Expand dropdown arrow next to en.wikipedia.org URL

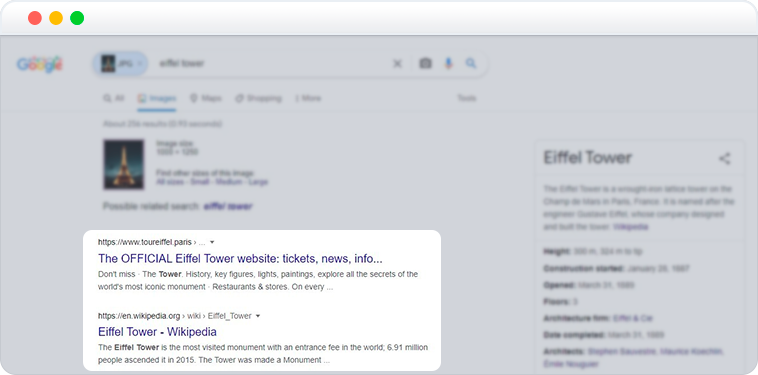(258, 316)
